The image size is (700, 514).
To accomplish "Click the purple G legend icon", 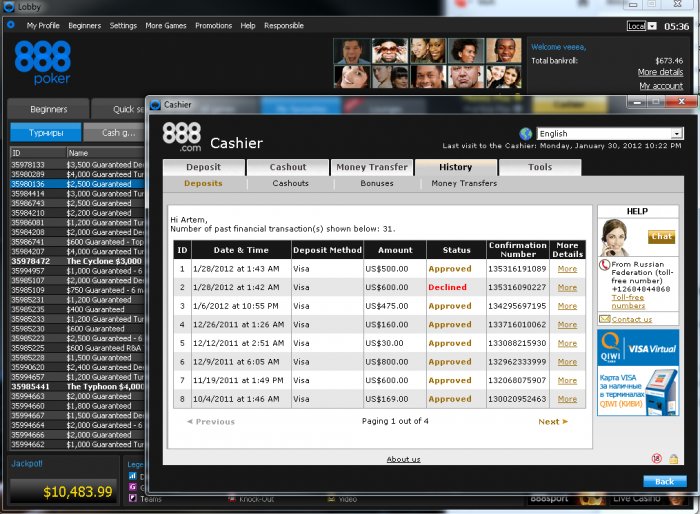I will (133, 486).
